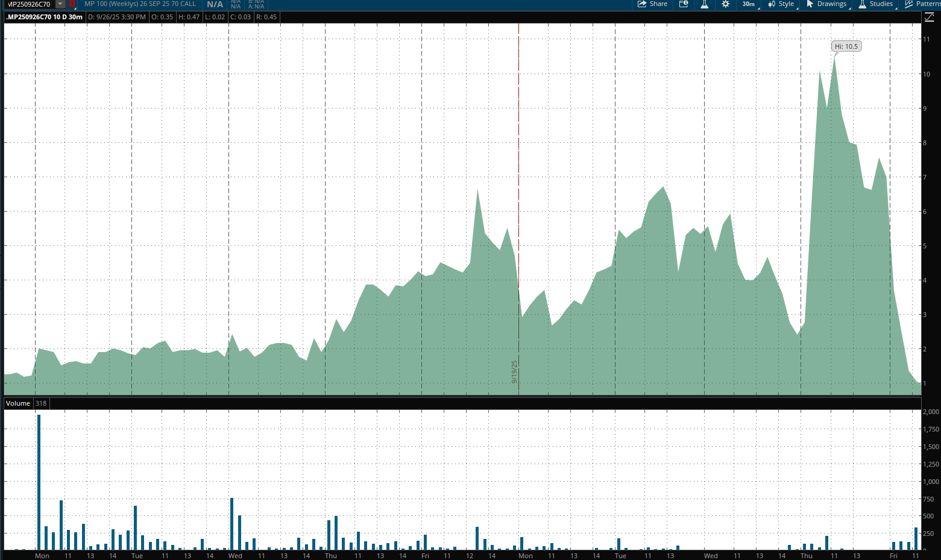Open chart settings gear icon
Viewport: 941px width, 560px height.
point(725,4)
